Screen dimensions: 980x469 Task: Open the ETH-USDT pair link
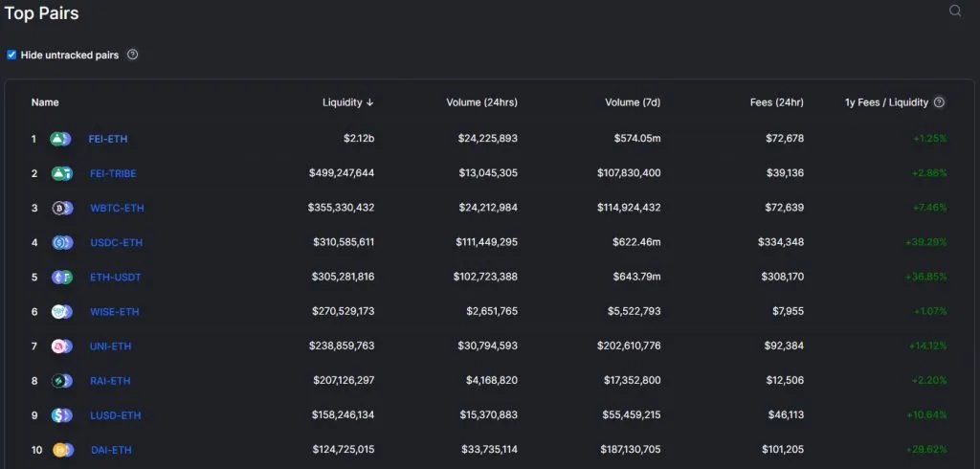click(116, 277)
